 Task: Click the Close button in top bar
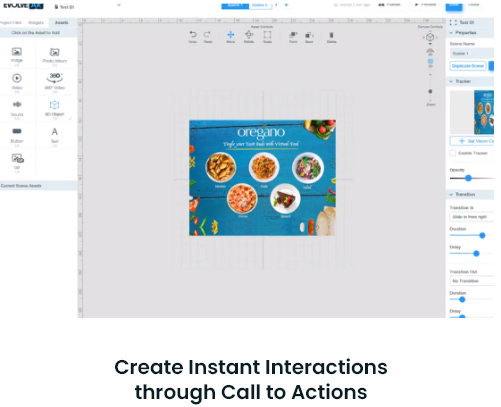(x=473, y=5)
